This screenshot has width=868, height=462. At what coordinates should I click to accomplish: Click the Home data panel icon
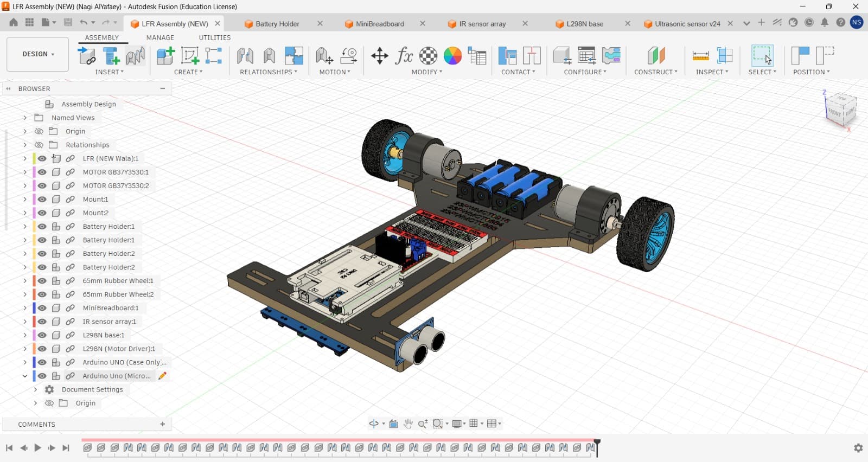14,23
